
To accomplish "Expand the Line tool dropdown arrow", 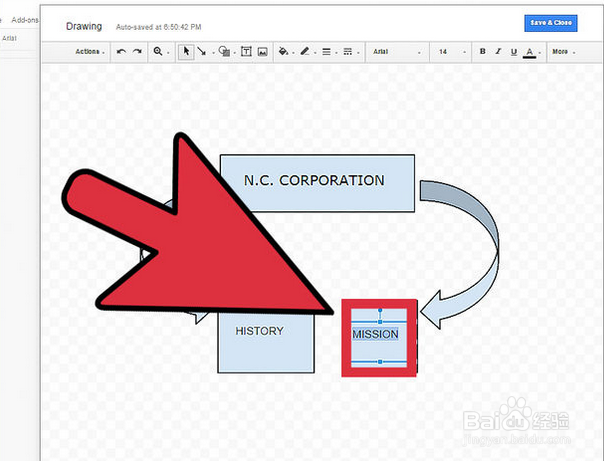I will click(x=213, y=53).
